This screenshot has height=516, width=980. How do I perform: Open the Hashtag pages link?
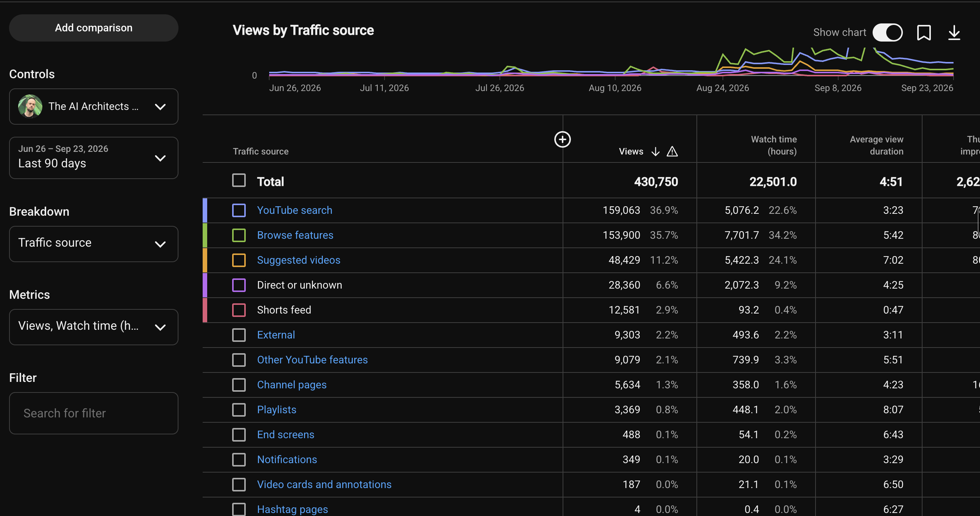pos(292,509)
